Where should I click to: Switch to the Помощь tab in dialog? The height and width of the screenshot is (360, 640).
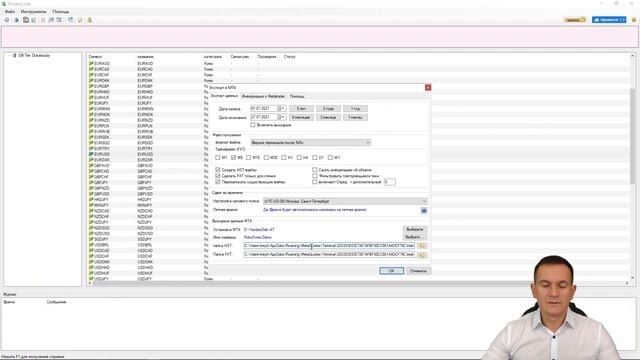297,96
